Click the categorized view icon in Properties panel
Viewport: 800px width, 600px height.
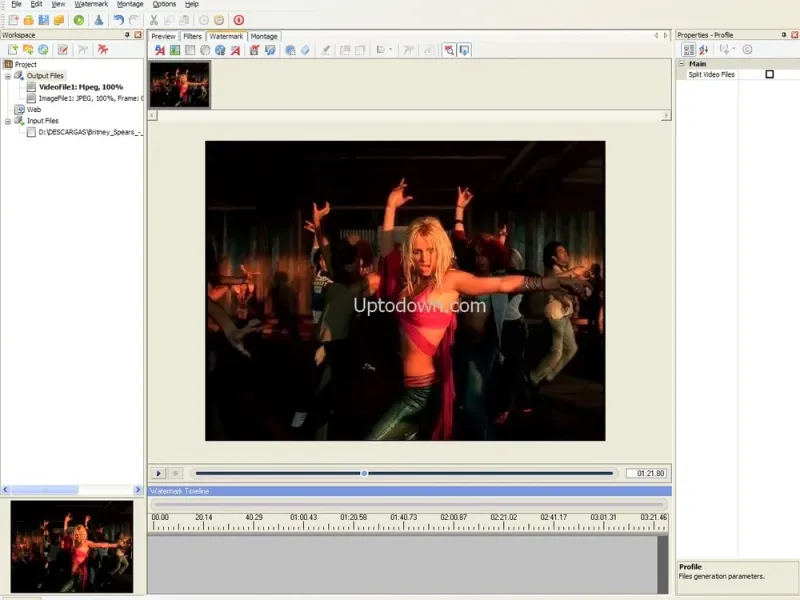(689, 49)
